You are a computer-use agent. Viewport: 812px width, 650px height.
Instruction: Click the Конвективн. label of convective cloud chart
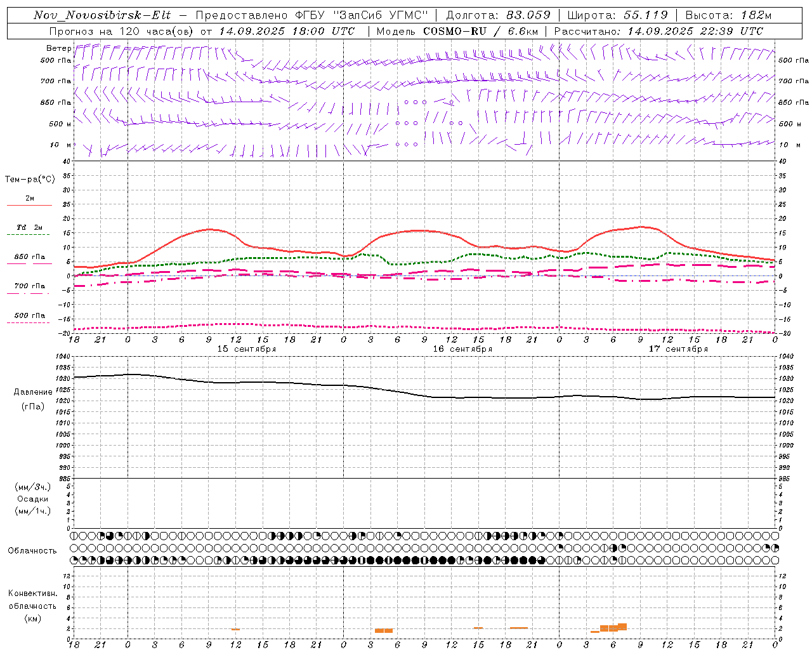click(33, 594)
